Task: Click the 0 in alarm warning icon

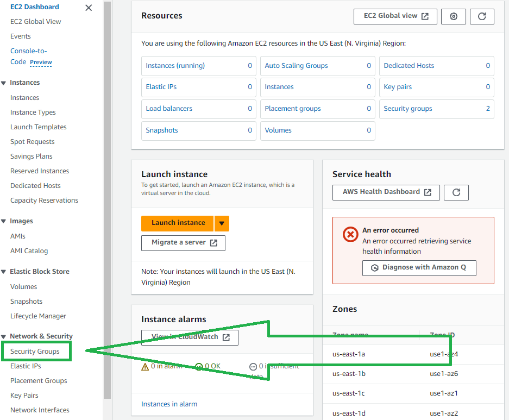Action: pyautogui.click(x=145, y=367)
